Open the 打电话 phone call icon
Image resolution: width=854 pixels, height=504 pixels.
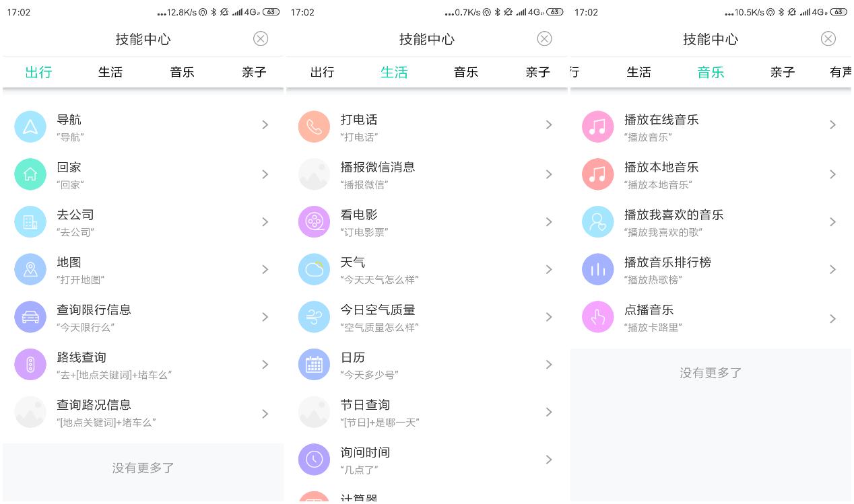click(314, 127)
